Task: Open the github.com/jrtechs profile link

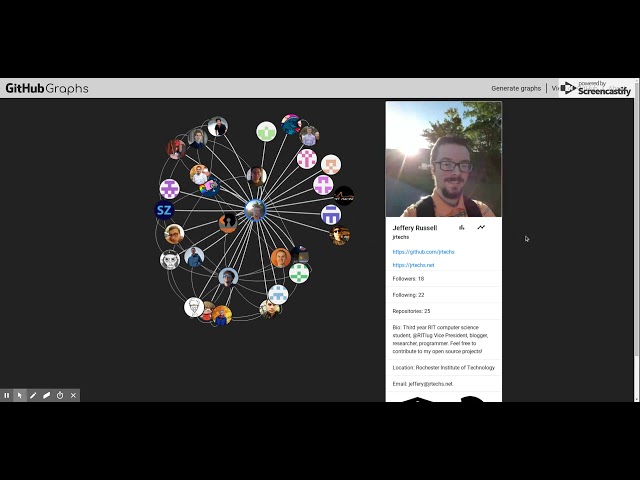Action: (423, 252)
